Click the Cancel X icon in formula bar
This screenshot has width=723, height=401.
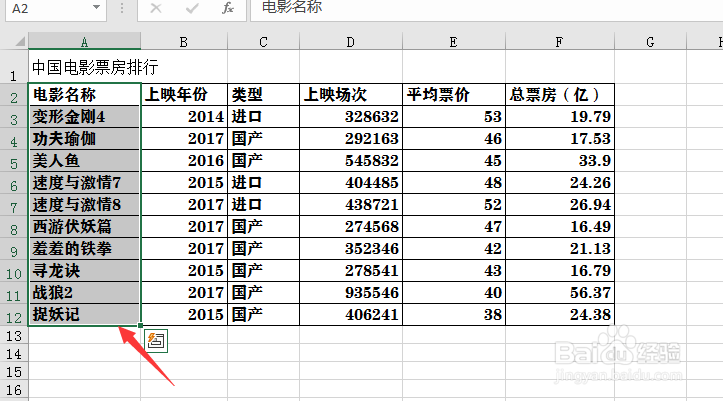tap(156, 8)
